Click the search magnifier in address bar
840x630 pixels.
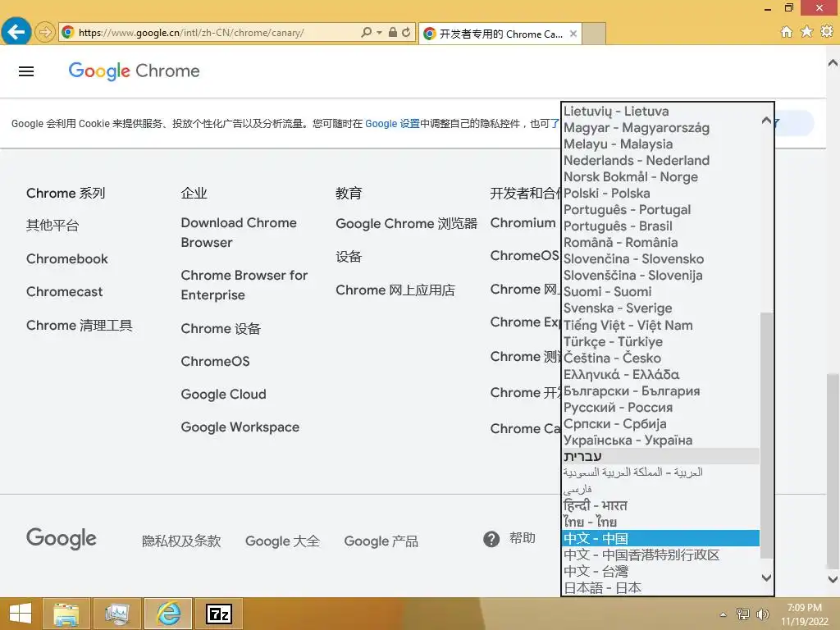point(367,32)
